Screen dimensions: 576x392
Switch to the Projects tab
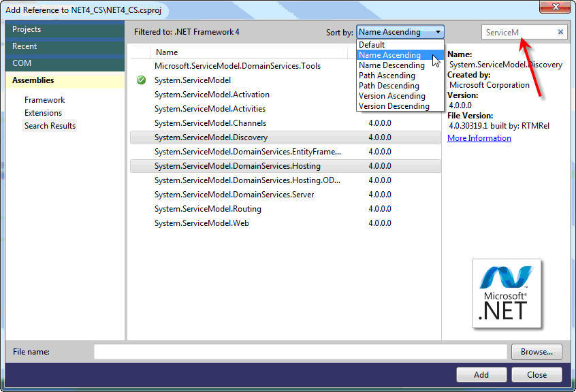65,29
